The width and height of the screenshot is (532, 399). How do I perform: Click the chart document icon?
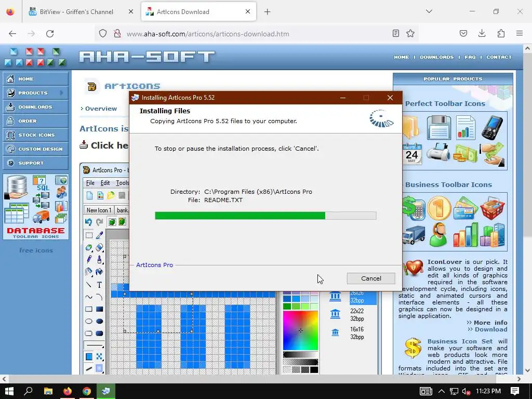(465, 128)
